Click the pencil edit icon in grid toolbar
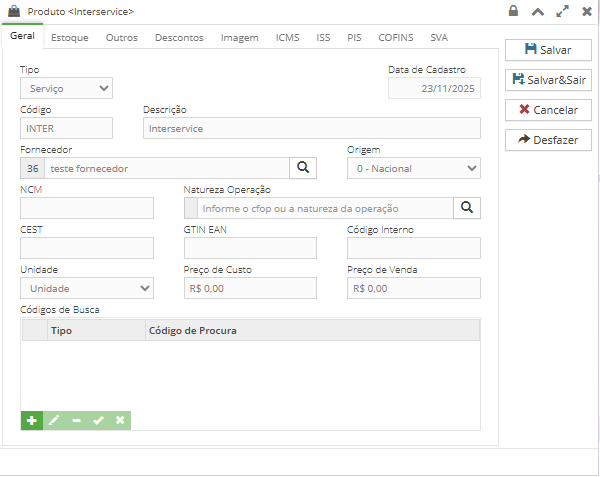The height and width of the screenshot is (477, 600). [54, 421]
